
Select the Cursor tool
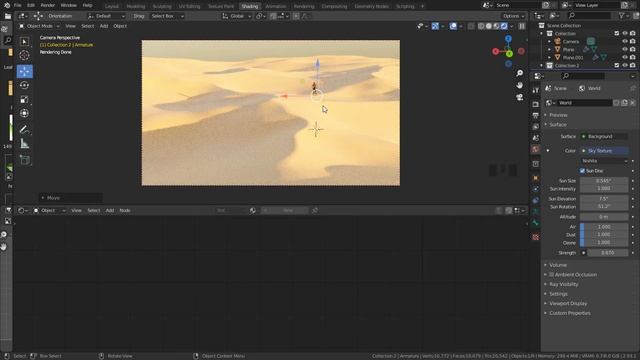click(24, 56)
